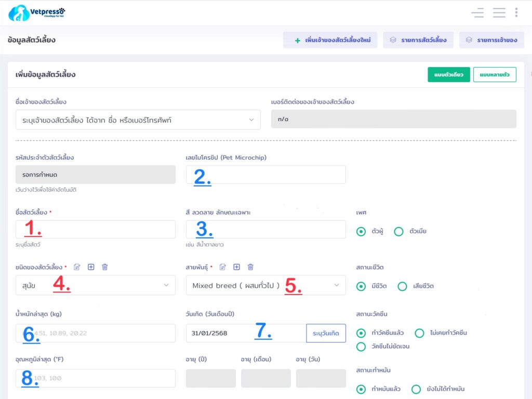The width and height of the screenshot is (532, 399).
Task: Select the วัคซีนไม่ชัดเจน radio
Action: pos(361,347)
